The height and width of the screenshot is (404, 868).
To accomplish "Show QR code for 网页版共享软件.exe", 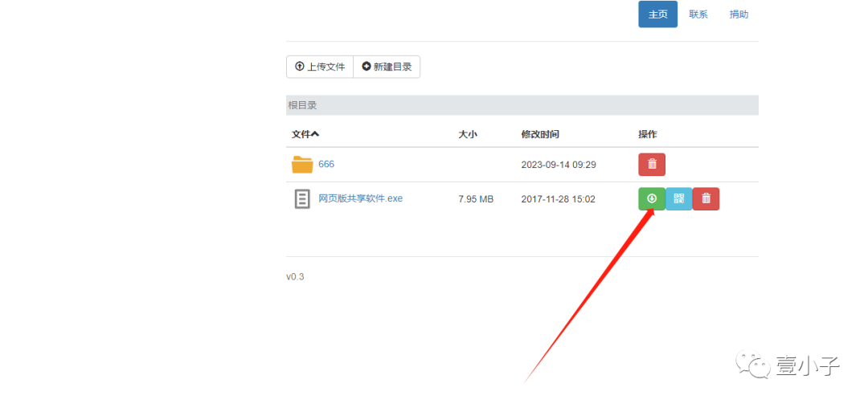I will click(x=678, y=198).
